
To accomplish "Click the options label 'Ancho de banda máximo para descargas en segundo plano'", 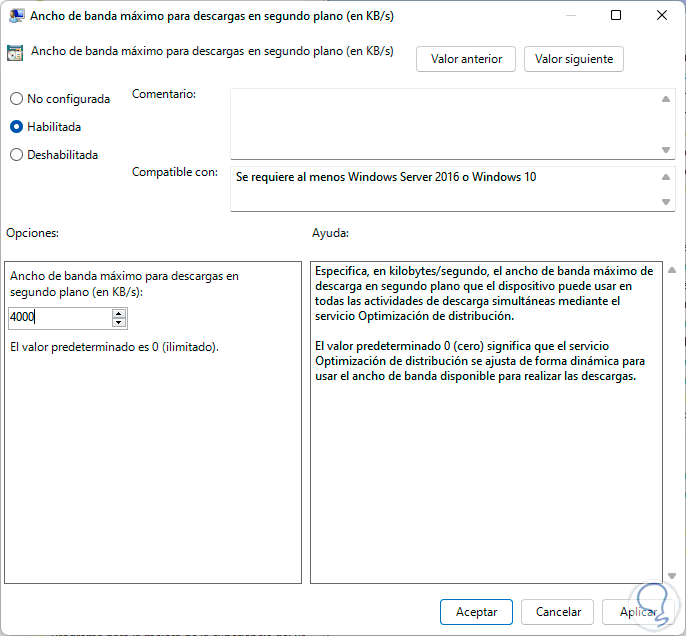I will tap(124, 284).
